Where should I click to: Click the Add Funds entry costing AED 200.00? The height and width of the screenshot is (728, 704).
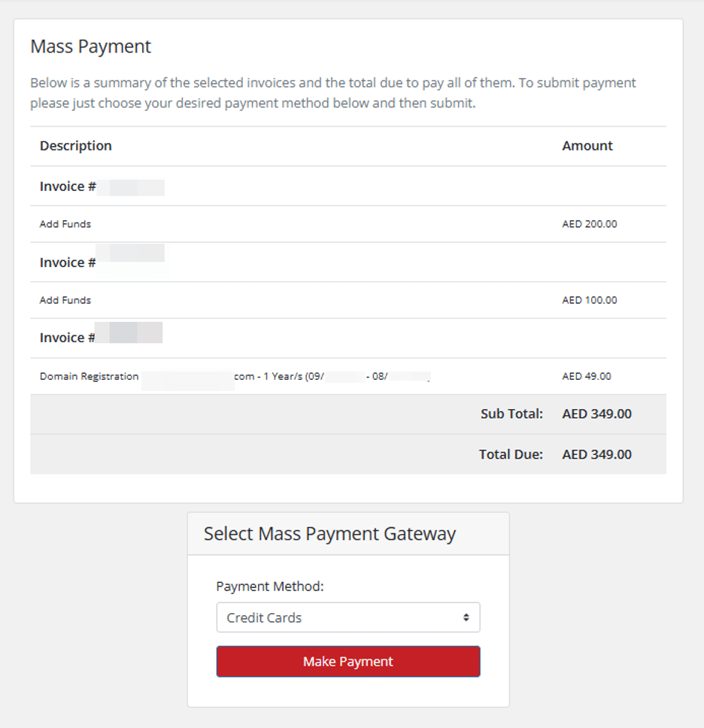pyautogui.click(x=65, y=224)
